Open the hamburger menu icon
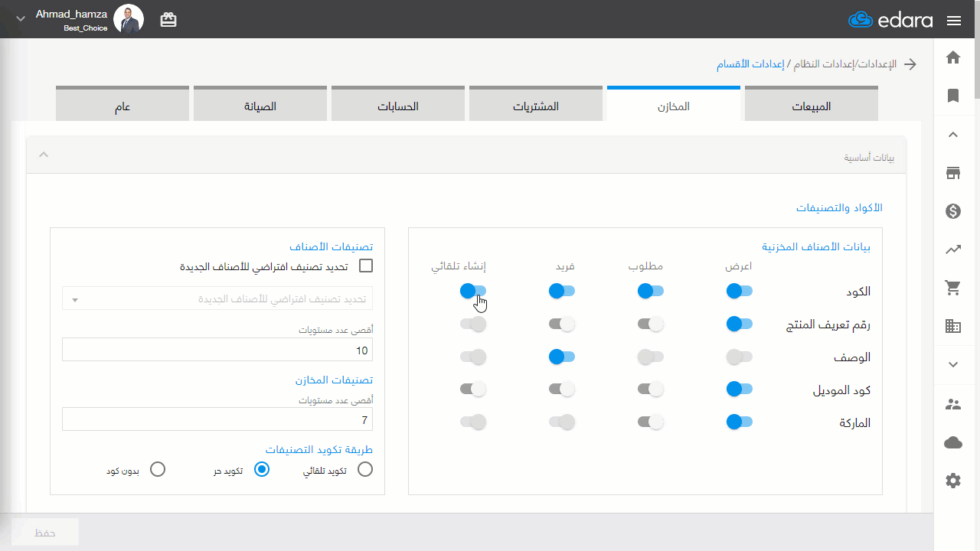The height and width of the screenshot is (551, 980). (954, 21)
